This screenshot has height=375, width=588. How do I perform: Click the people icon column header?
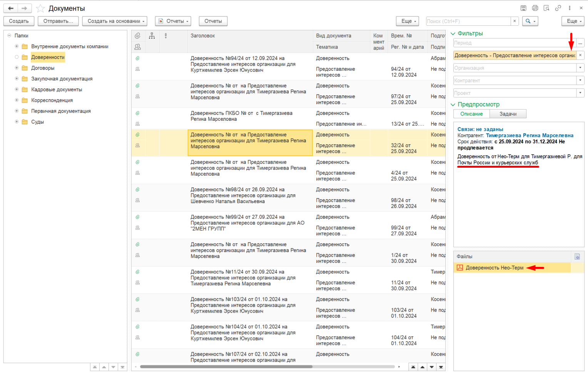point(137,47)
